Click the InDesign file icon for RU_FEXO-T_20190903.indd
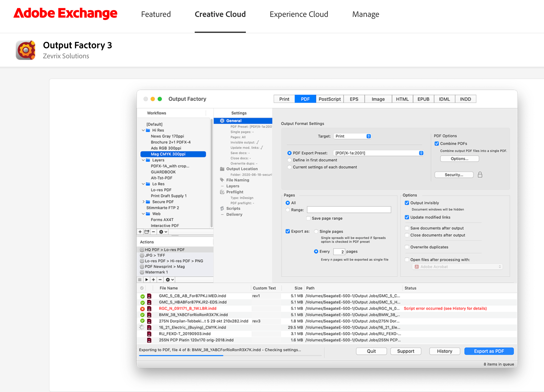Viewport: 544px width, 392px height. tap(149, 334)
